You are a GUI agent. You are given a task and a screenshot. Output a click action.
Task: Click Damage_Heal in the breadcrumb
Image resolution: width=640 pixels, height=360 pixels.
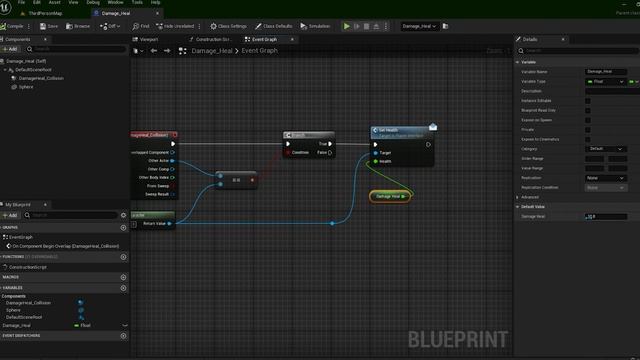click(212, 51)
